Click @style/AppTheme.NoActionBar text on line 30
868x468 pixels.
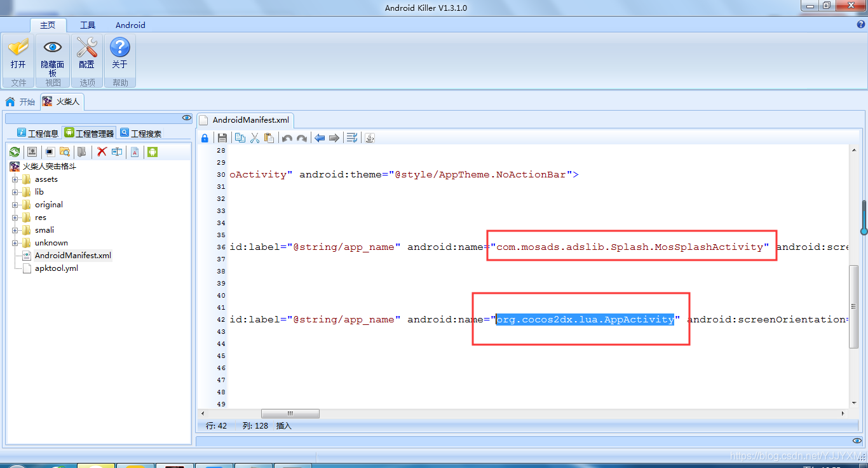(480, 174)
